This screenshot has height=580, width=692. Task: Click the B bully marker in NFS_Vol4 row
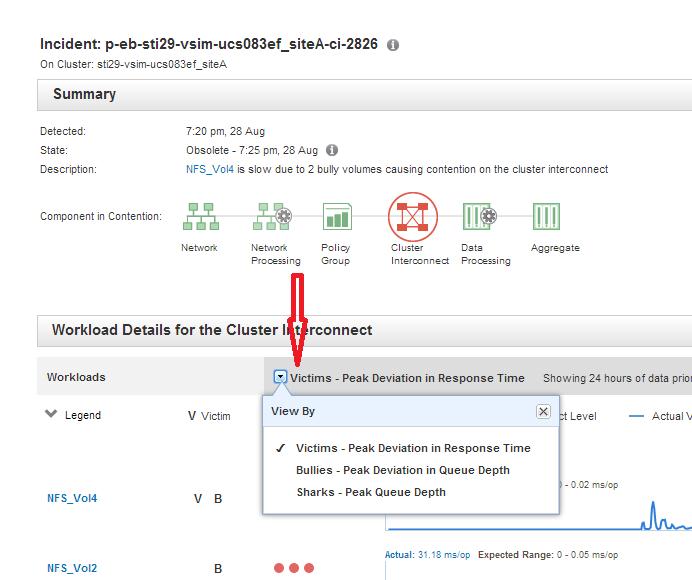click(218, 499)
